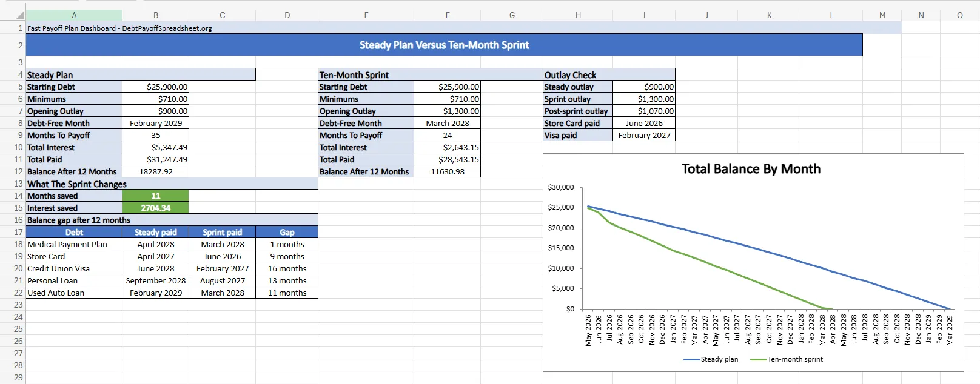
Task: Click the title cell 'Steady Plan Versus Ten-Month Sprint'
Action: point(444,45)
